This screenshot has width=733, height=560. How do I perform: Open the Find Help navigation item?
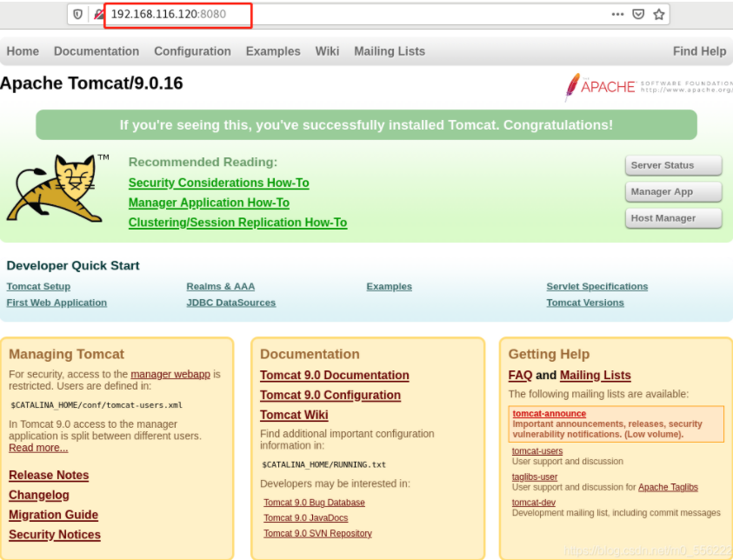point(699,51)
